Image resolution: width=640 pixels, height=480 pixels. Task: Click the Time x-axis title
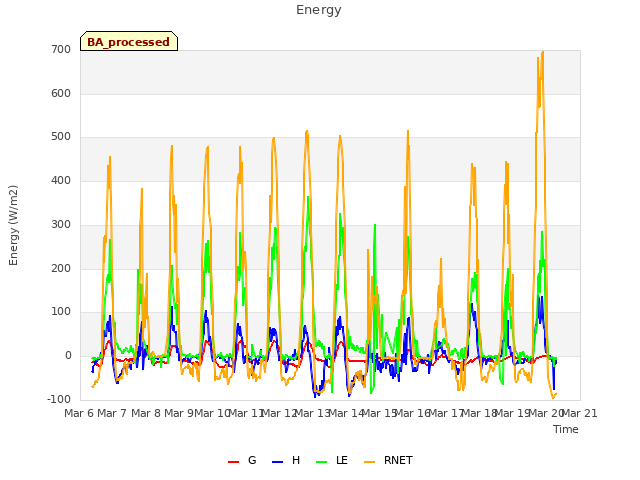point(566,429)
